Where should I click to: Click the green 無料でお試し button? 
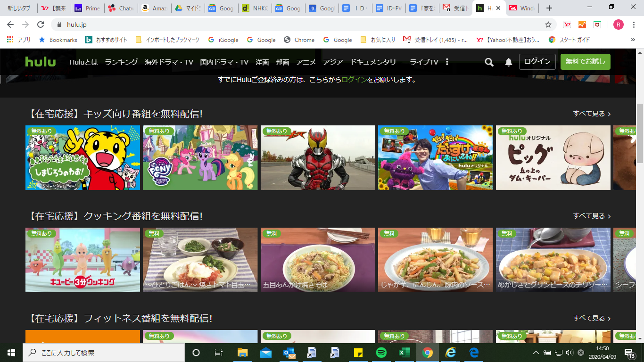click(x=586, y=62)
